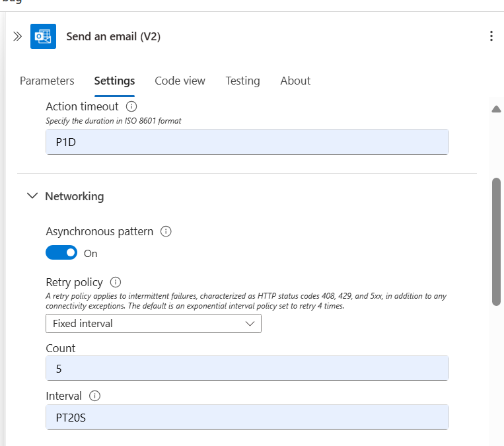Turn off the Asynchronous pattern toggle
The height and width of the screenshot is (446, 504).
coord(61,252)
